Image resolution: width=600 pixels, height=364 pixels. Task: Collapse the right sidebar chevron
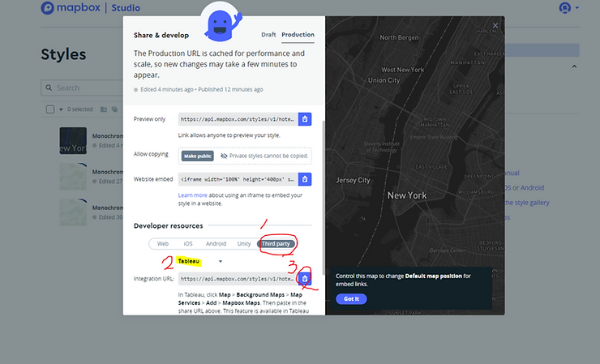coord(574,66)
